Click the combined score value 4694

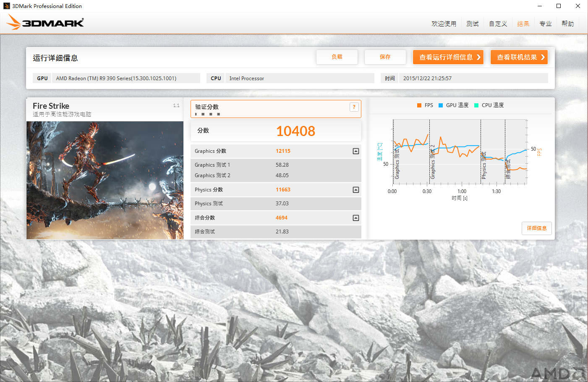(x=282, y=218)
